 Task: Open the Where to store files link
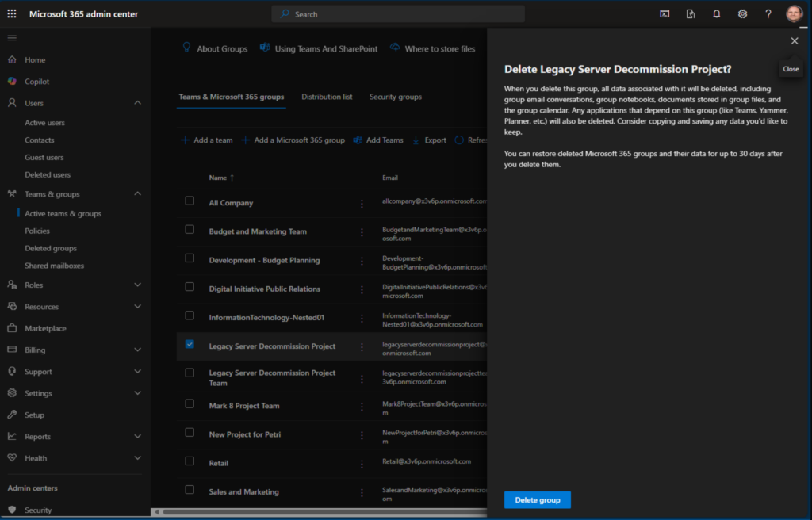point(439,48)
